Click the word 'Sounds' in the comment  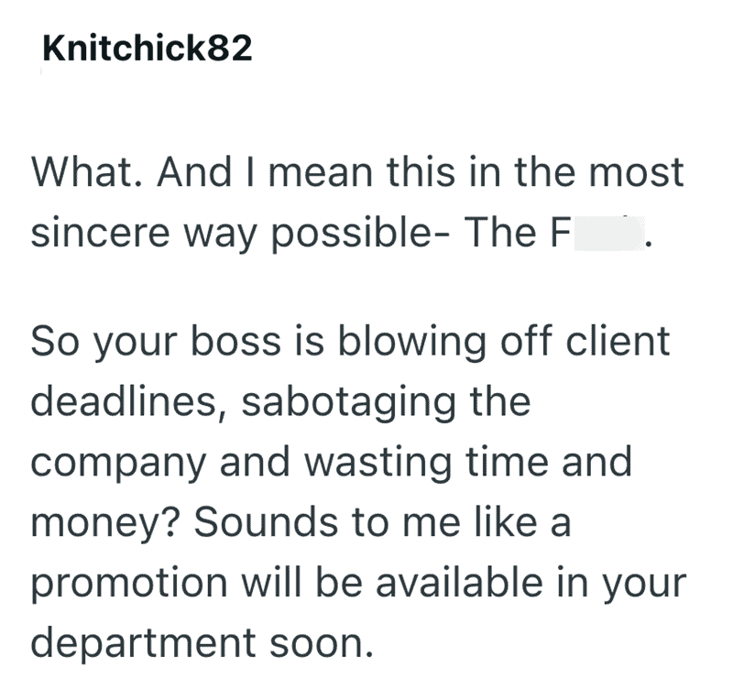pos(266,522)
